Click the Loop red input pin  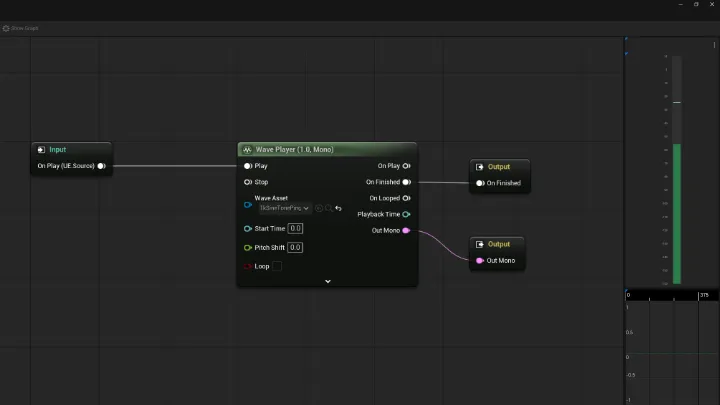[248, 266]
